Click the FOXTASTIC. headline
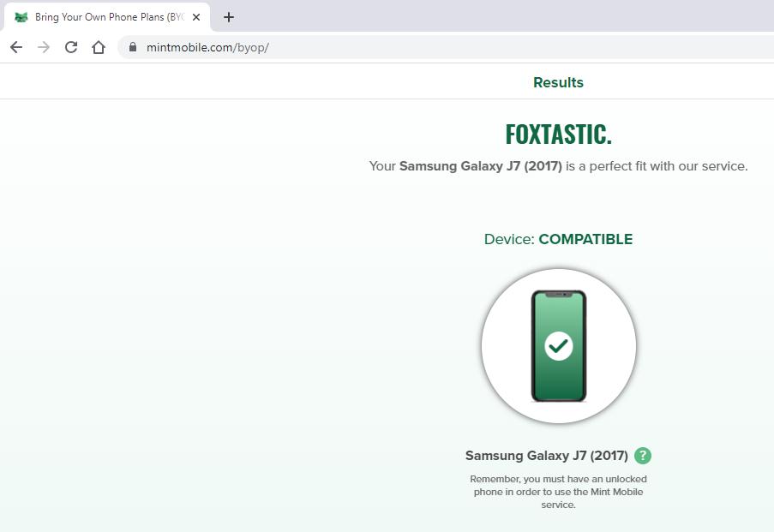Image resolution: width=774 pixels, height=532 pixels. [558, 134]
